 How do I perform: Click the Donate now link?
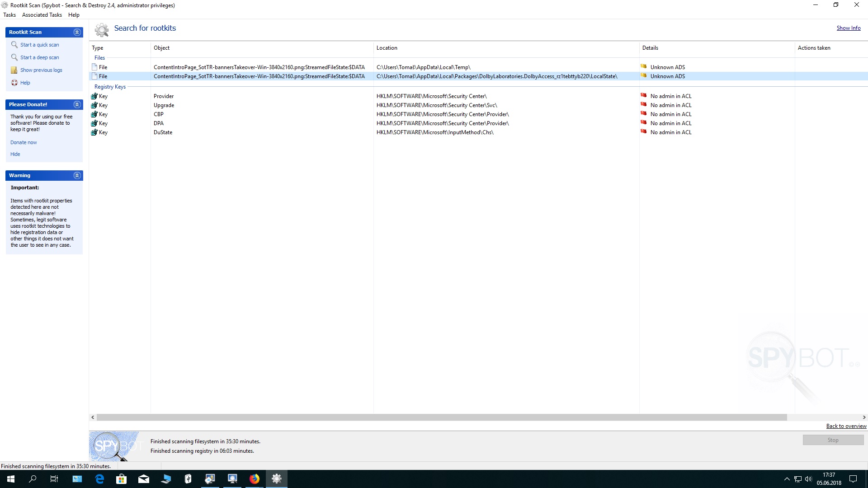(x=24, y=142)
